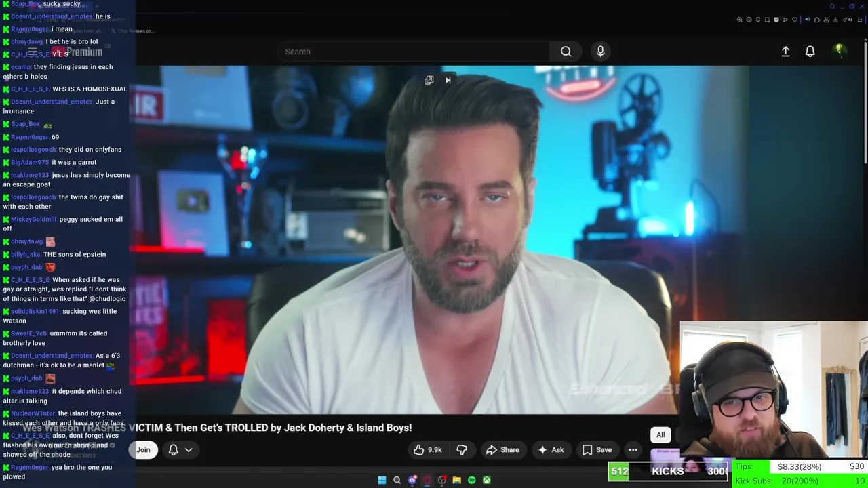Click the browser send/flow arrow icon
Viewport: 868px width, 488px height.
tap(785, 20)
